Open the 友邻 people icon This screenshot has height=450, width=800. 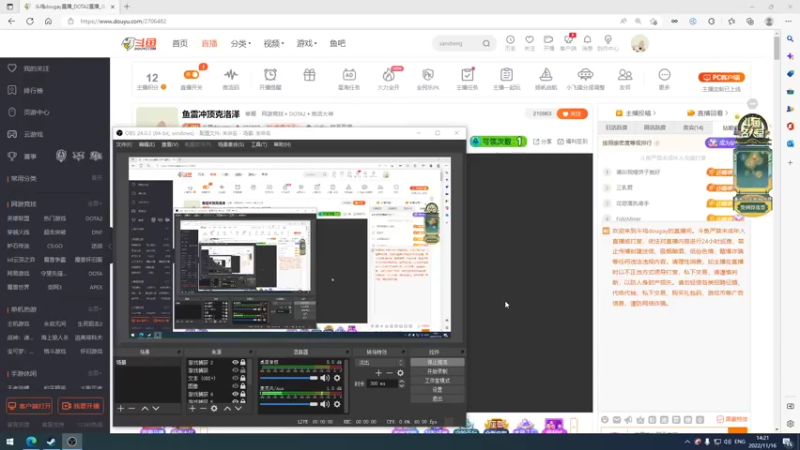624,74
